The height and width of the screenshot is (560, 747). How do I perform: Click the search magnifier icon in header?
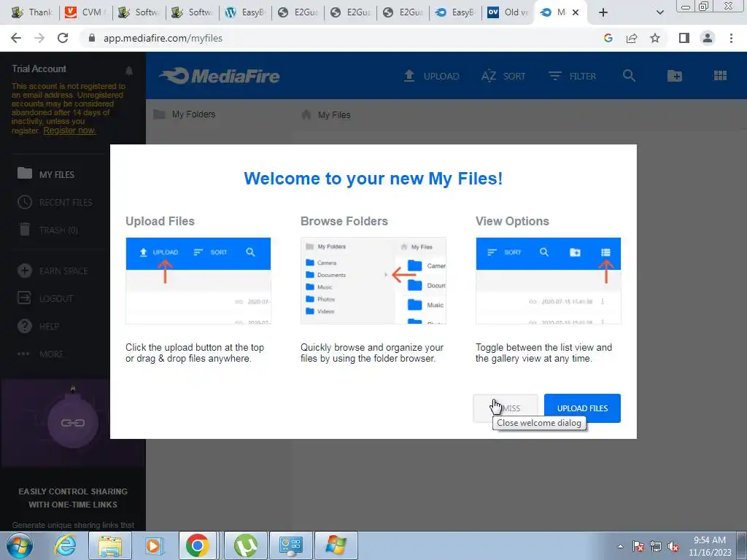[629, 76]
